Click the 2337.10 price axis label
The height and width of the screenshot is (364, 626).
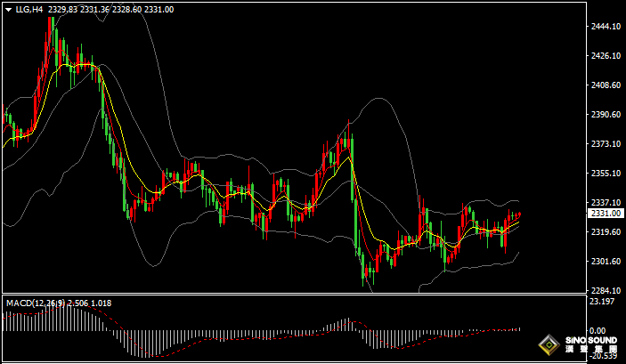pyautogui.click(x=606, y=203)
